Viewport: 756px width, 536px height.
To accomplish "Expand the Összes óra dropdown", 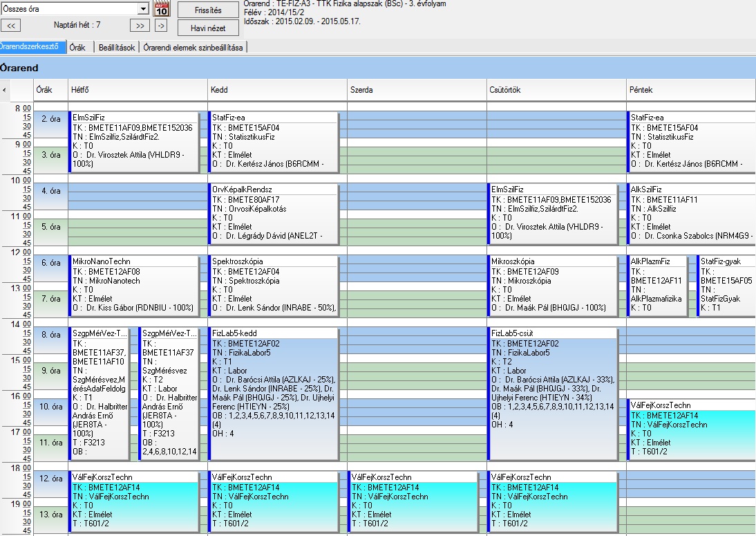I will point(143,9).
